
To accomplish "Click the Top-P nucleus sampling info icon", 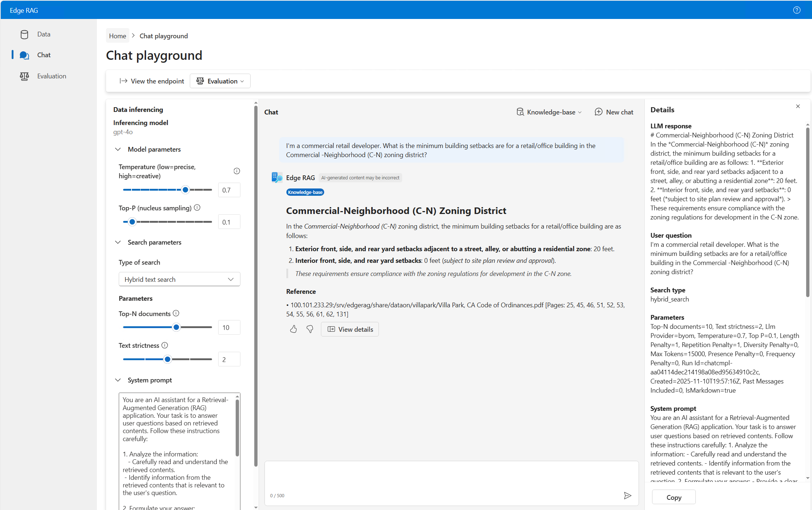I will (197, 207).
